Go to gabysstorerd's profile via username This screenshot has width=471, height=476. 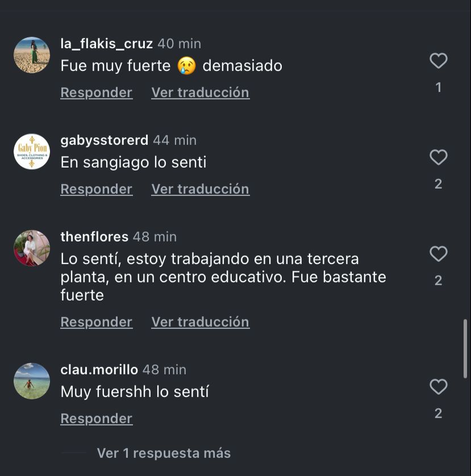point(104,140)
